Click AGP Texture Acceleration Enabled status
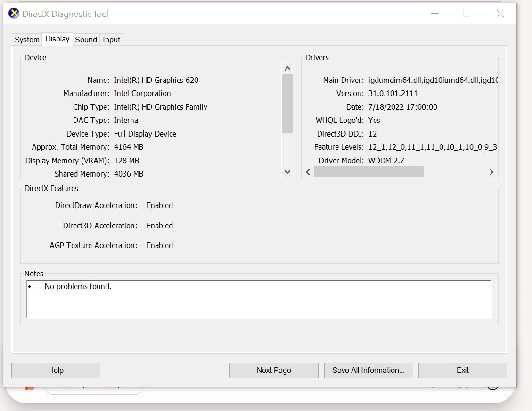 point(159,245)
